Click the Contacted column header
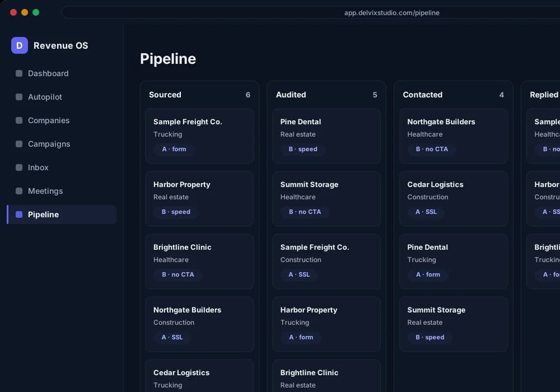 tap(422, 95)
